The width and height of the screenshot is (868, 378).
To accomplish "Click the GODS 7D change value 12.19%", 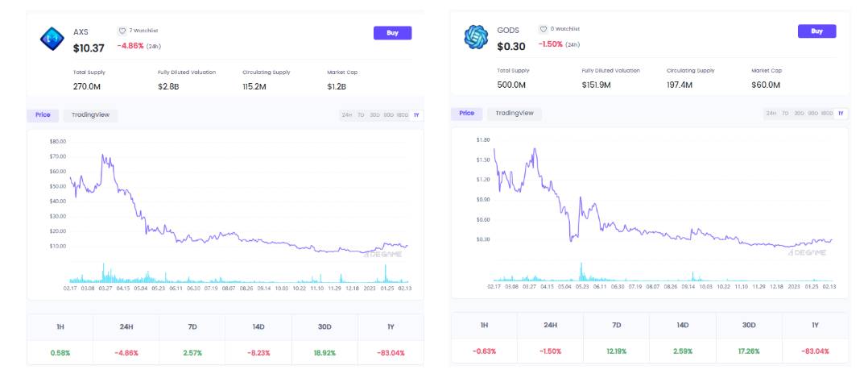I will (x=617, y=351).
